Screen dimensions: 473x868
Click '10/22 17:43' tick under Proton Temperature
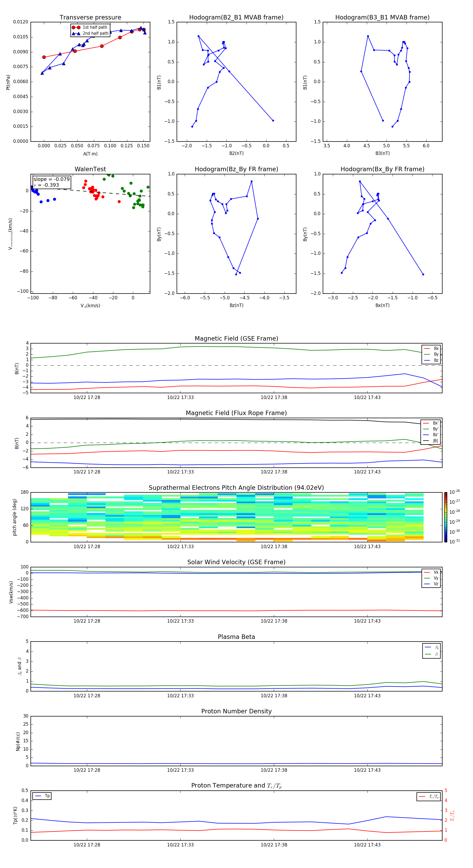(367, 845)
